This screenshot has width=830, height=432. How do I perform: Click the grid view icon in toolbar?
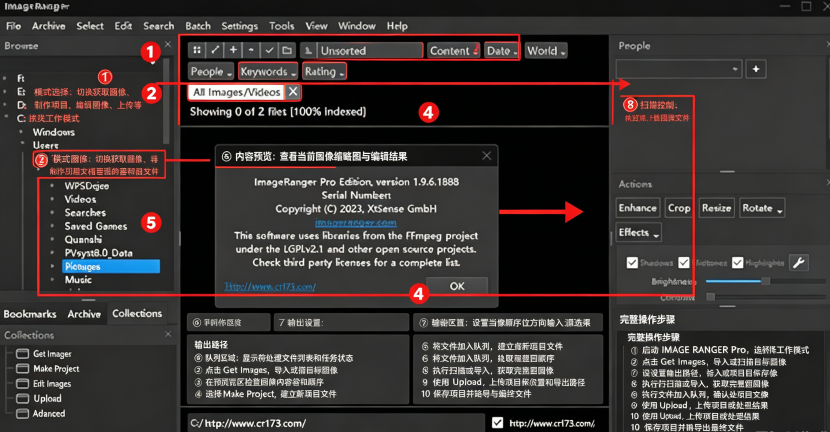[x=197, y=50]
